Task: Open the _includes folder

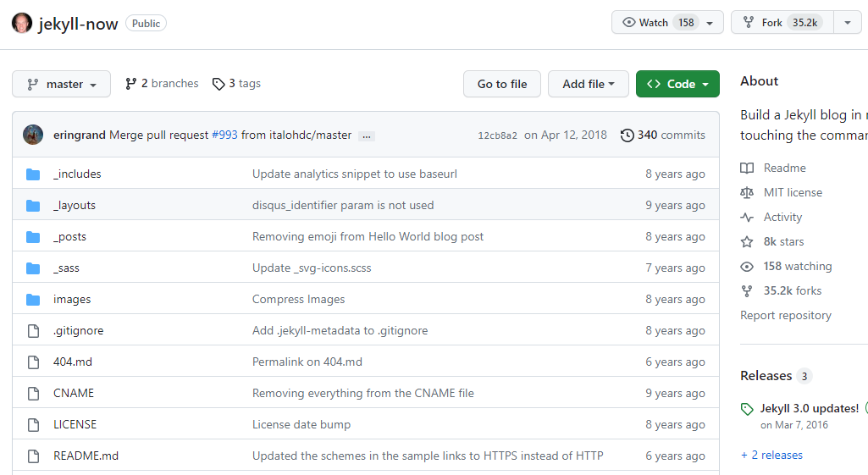Action: coord(77,174)
